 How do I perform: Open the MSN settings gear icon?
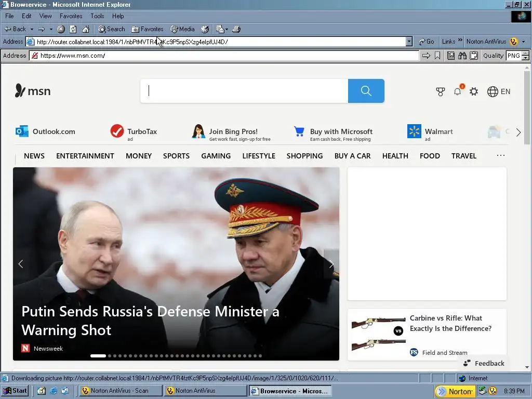(x=474, y=91)
